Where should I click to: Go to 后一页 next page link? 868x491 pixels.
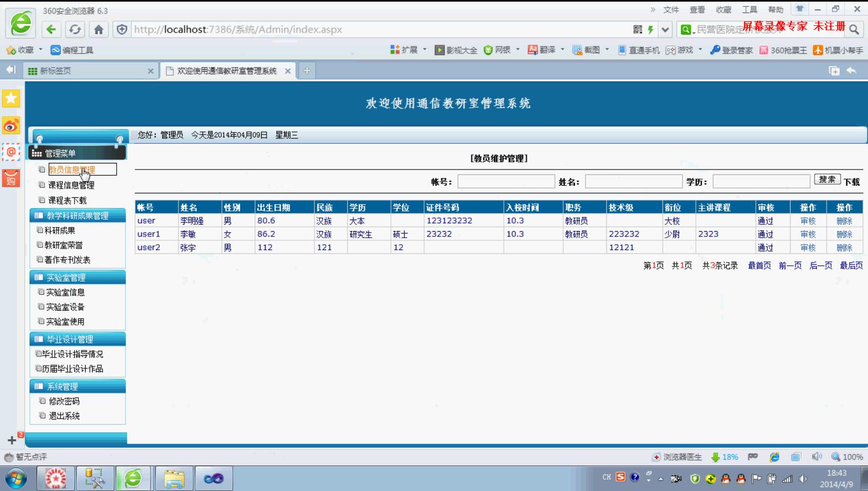coord(821,265)
